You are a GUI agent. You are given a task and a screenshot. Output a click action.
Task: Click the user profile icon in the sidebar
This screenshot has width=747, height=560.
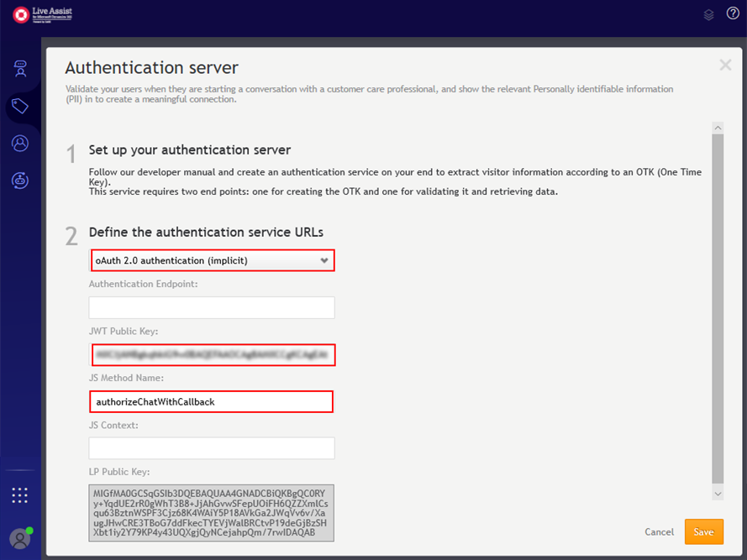[19, 144]
